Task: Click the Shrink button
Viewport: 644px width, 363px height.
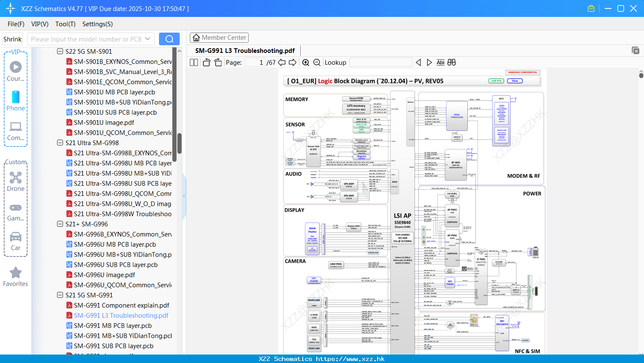Action: point(13,39)
